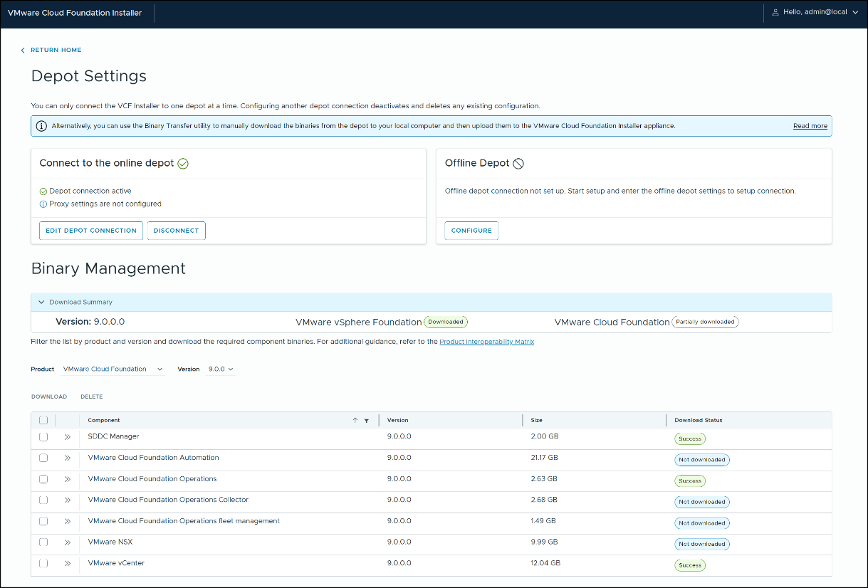
Task: Click Not downloaded status for VCF Automation
Action: coord(702,460)
